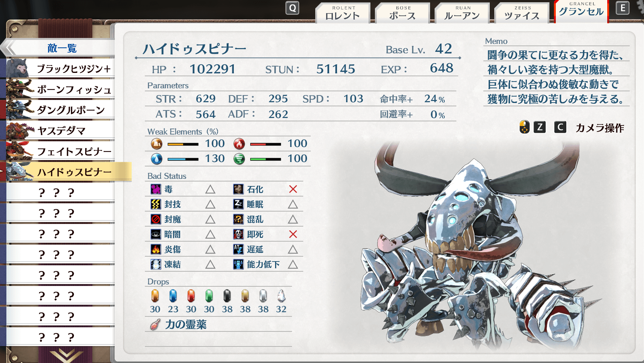Click the water weakness 130 gauge bar

183,159
